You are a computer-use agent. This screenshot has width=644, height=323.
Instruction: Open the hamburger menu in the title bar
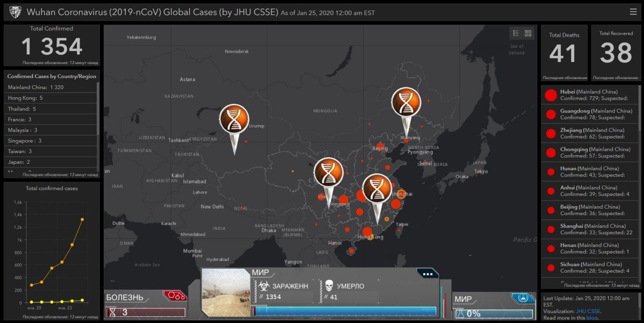pos(633,12)
